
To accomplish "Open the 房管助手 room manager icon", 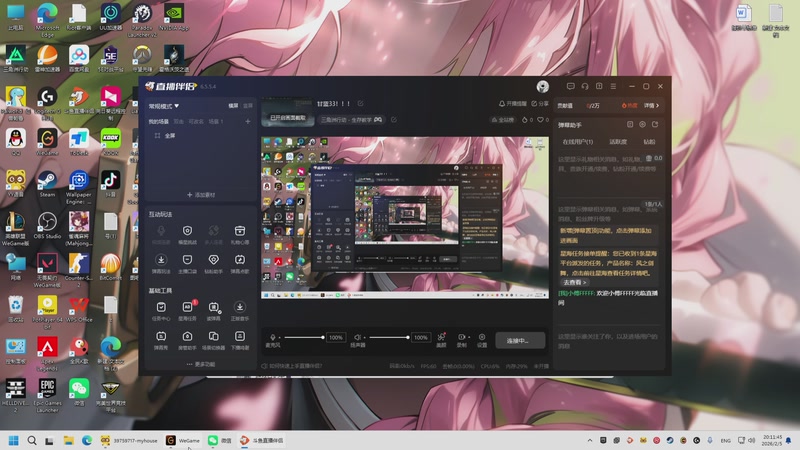I will point(187,340).
